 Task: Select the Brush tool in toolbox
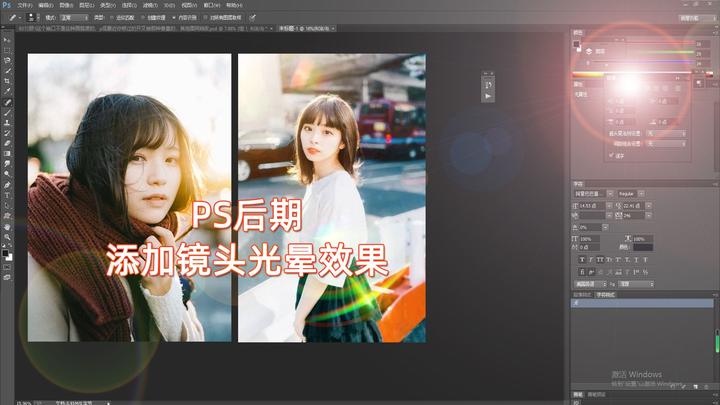pyautogui.click(x=7, y=112)
